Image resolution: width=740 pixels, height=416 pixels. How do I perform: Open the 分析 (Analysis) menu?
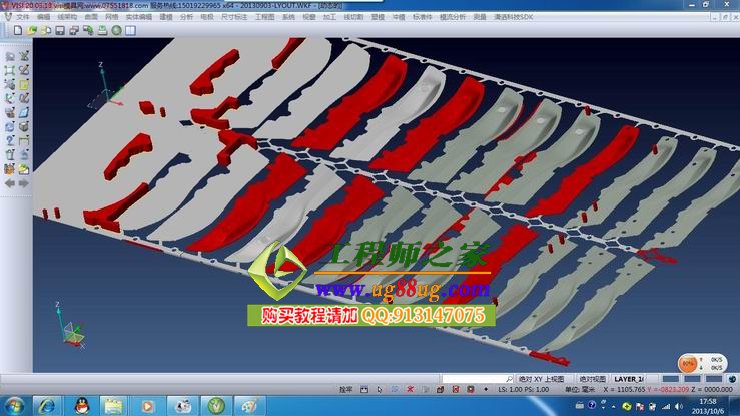click(x=186, y=17)
